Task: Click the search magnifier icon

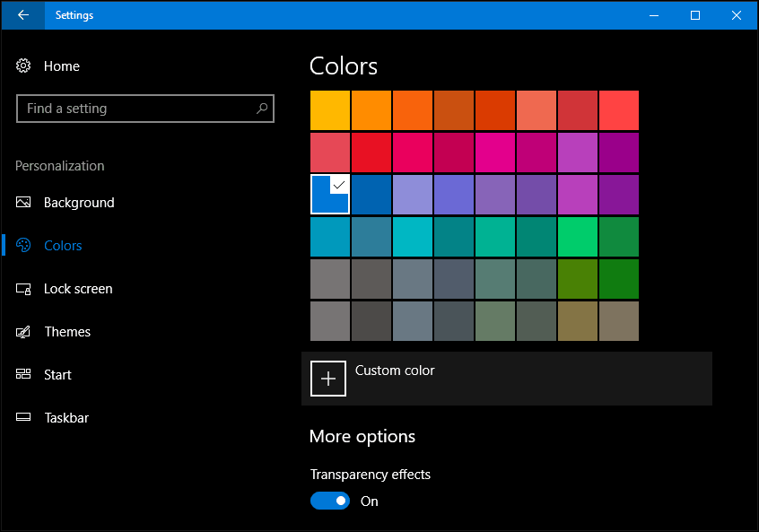Action: 262,109
